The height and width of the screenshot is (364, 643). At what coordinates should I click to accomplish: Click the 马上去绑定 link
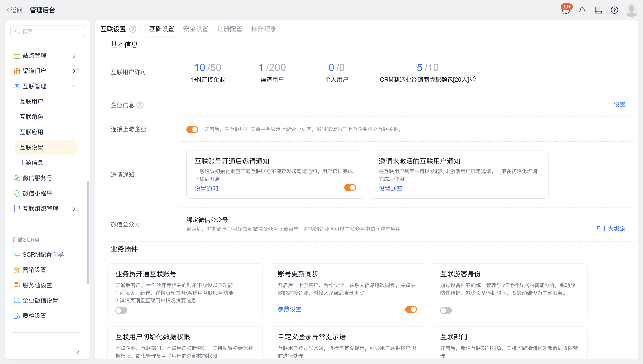[x=610, y=229]
